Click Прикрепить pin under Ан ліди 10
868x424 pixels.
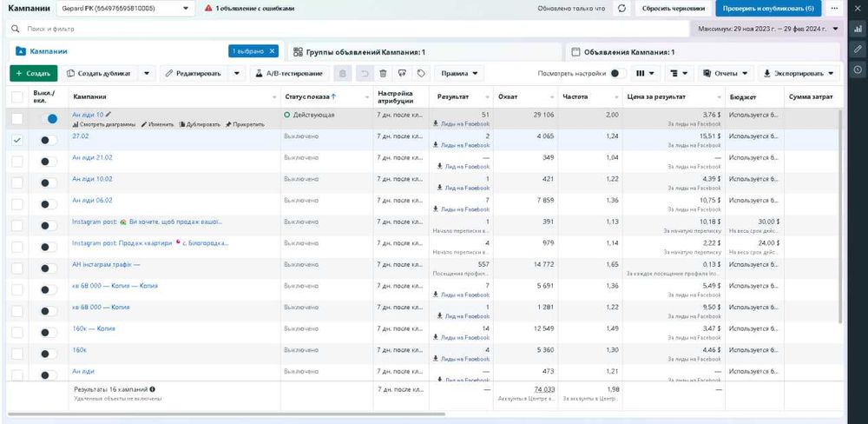pos(245,124)
